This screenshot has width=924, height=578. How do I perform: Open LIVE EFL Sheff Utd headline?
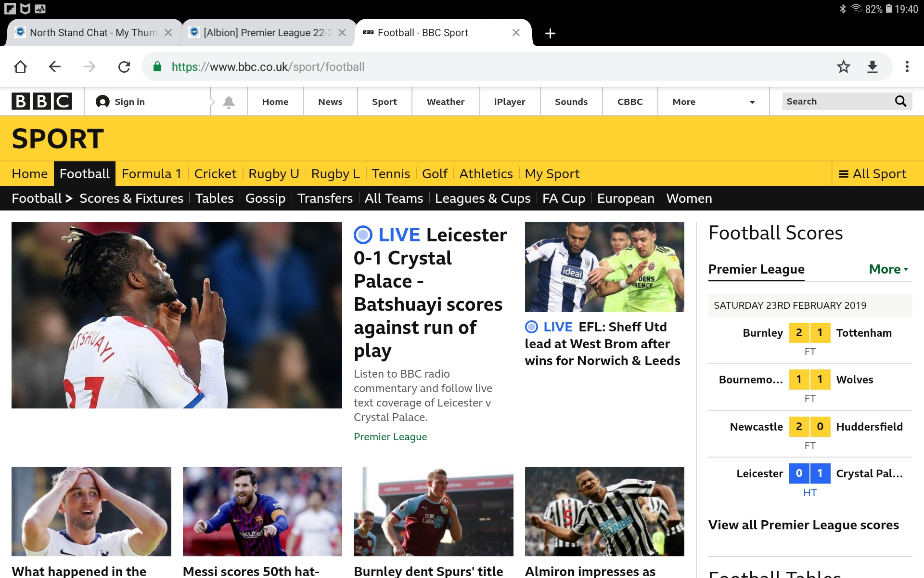coord(603,343)
